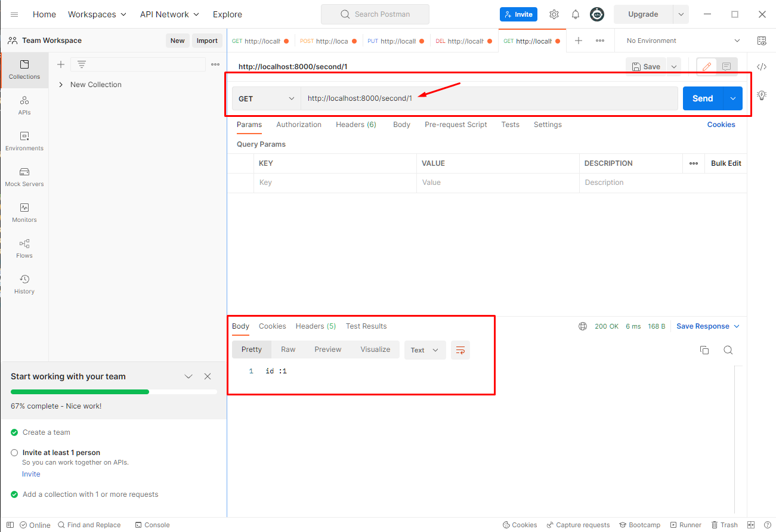
Task: Search within the response
Action: coord(728,350)
